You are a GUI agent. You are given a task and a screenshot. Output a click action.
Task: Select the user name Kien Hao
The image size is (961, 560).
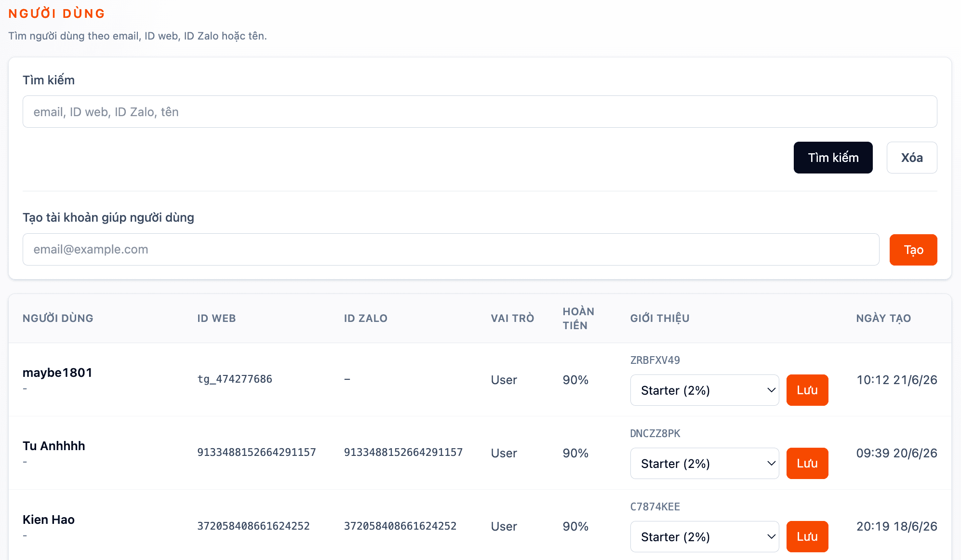[x=48, y=520]
